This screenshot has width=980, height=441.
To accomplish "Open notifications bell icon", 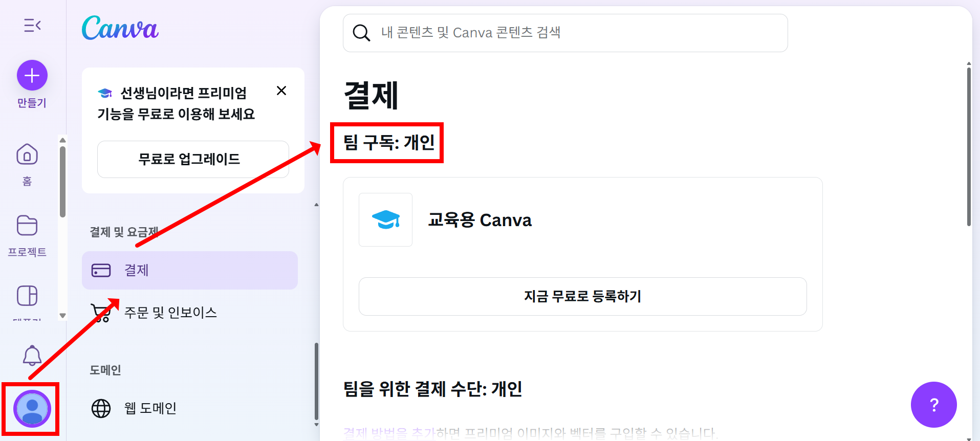I will coord(32,356).
